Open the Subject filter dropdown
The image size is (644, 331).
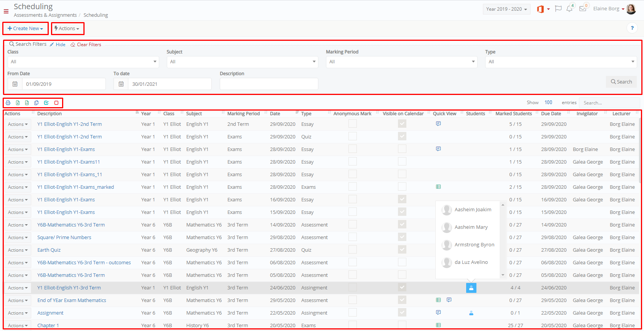coord(243,62)
